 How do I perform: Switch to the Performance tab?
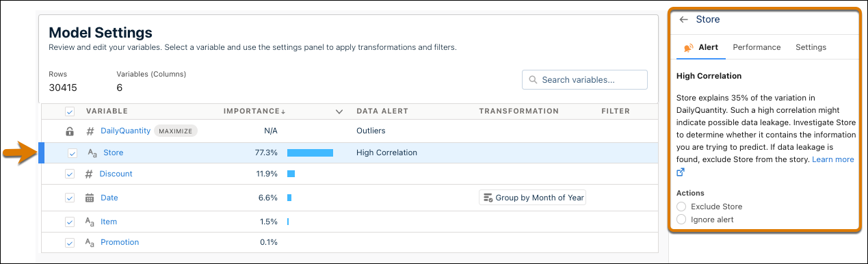coord(757,47)
